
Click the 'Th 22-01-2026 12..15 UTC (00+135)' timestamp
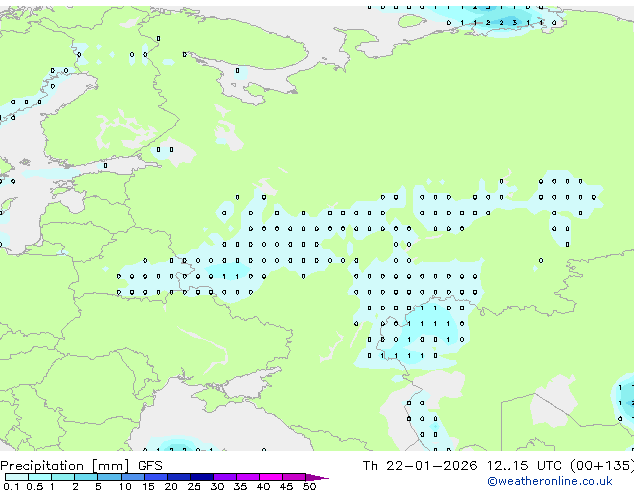click(x=498, y=466)
